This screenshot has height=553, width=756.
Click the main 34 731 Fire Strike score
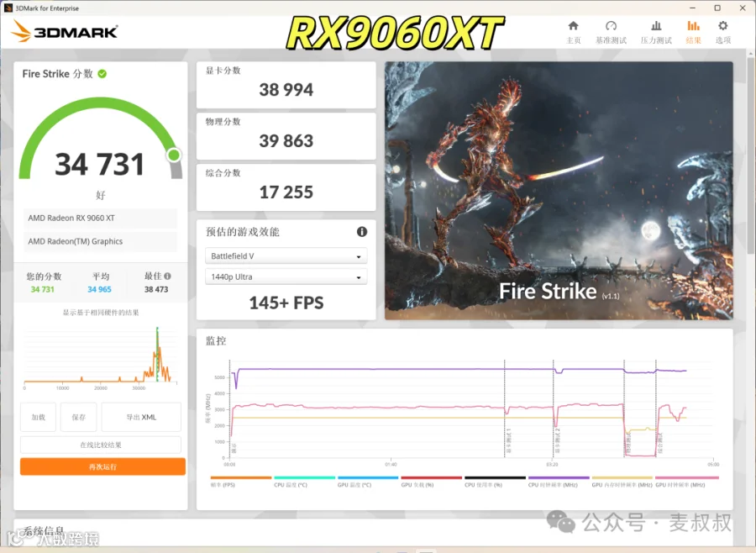point(99,165)
